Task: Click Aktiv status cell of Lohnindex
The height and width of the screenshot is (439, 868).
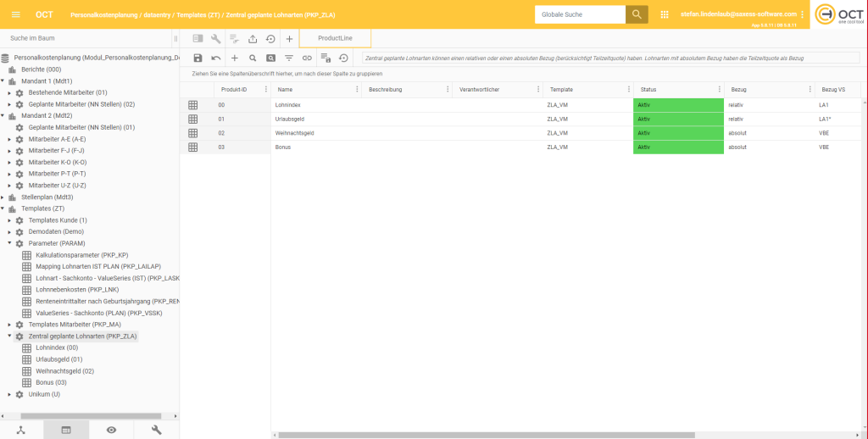Action: point(679,104)
